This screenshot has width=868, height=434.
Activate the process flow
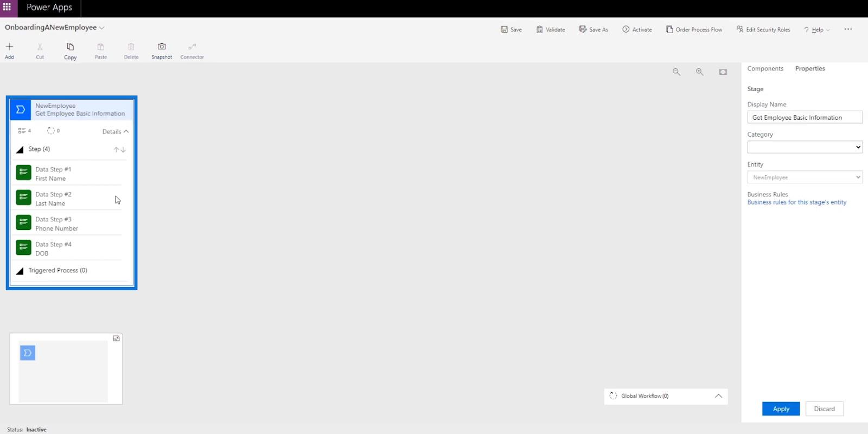pos(637,29)
